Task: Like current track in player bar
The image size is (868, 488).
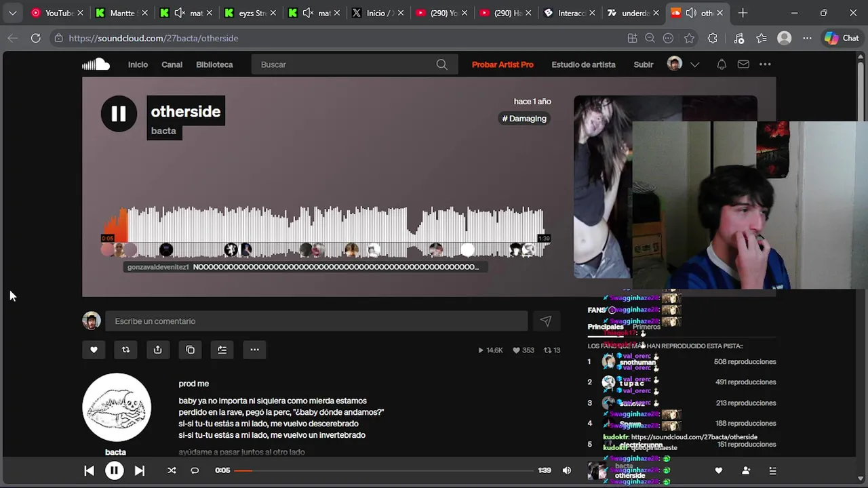Action: 719,470
